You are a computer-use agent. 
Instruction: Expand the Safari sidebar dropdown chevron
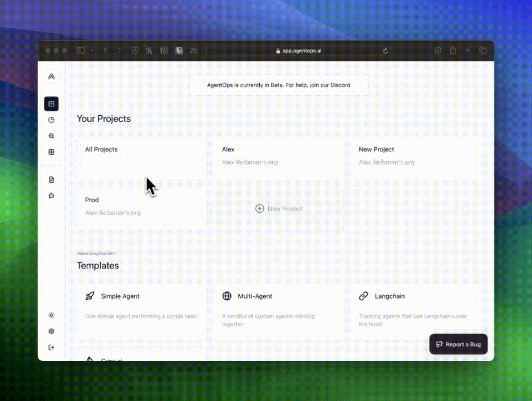click(x=92, y=51)
